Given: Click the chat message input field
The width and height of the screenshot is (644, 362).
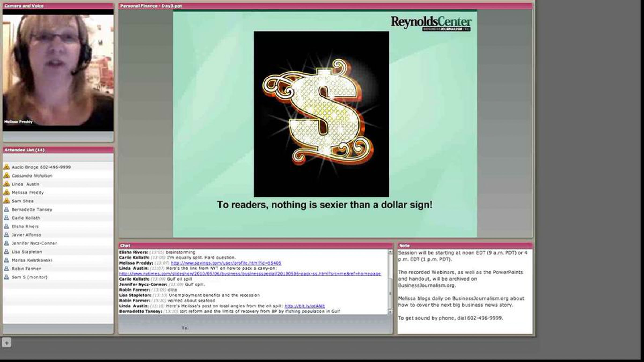Looking at the screenshot, I should tap(255, 321).
